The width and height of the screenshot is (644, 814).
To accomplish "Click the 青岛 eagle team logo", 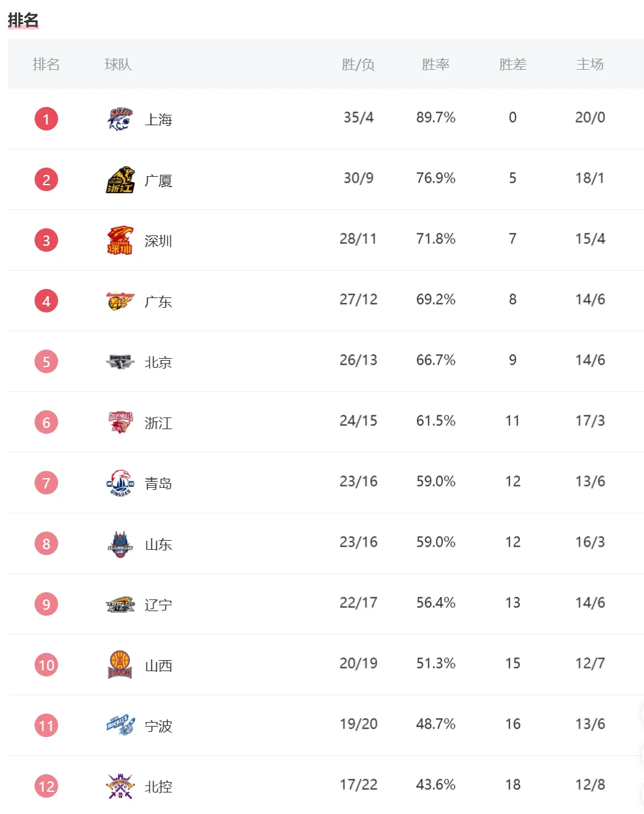I will click(x=120, y=483).
